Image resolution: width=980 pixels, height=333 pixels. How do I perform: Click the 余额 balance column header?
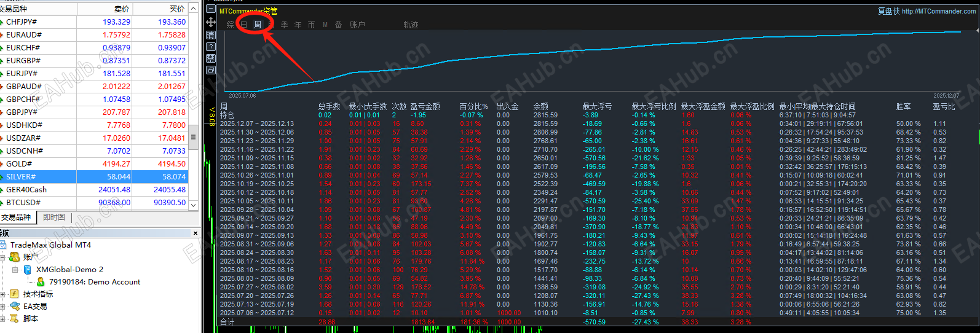(x=540, y=106)
